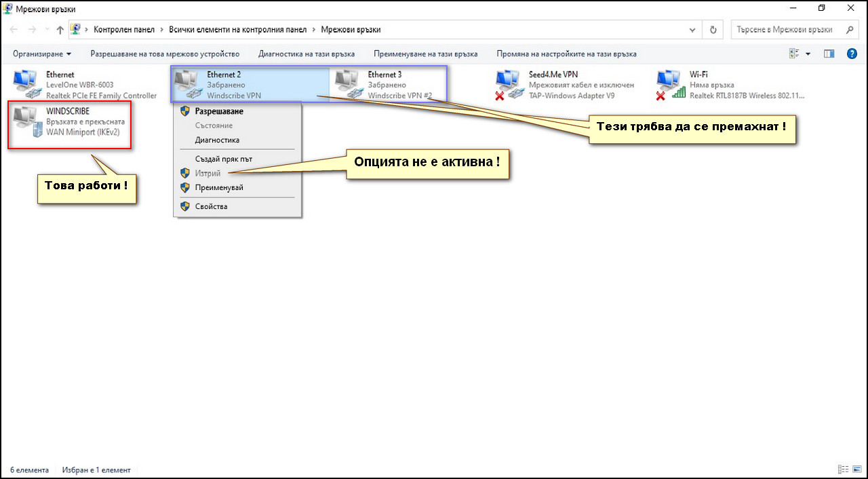Click Разрешаване на това мрежово устройство

pyautogui.click(x=165, y=54)
